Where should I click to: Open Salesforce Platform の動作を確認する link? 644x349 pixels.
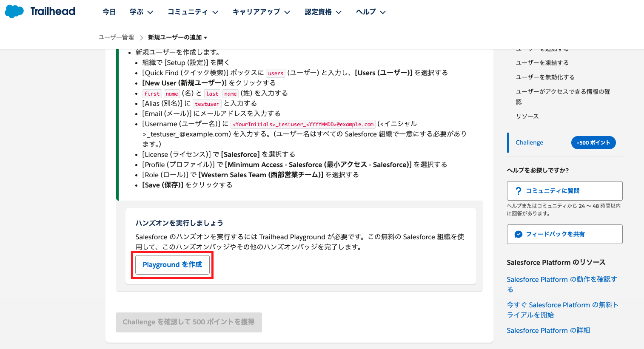click(561, 284)
